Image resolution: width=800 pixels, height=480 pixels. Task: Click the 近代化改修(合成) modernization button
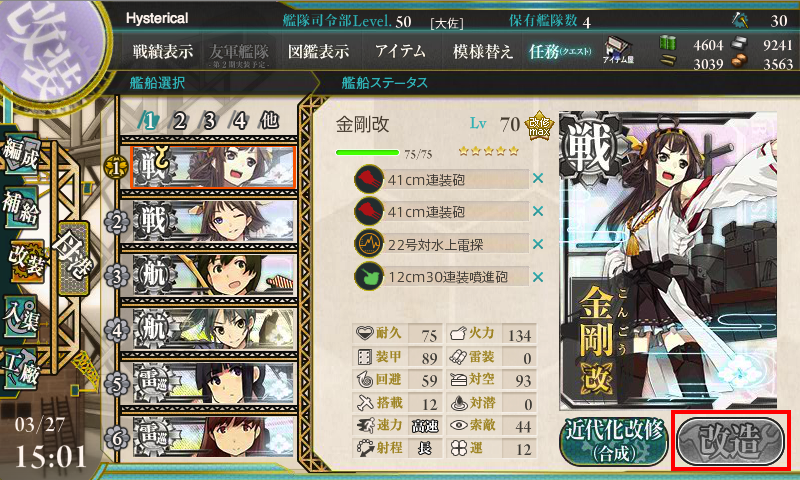point(614,441)
